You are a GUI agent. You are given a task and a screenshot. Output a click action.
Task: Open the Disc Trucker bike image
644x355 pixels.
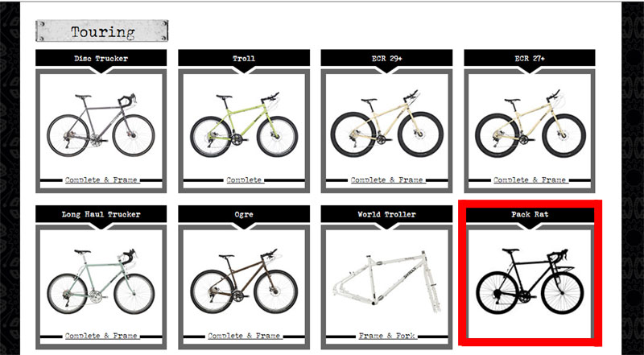pyautogui.click(x=101, y=126)
